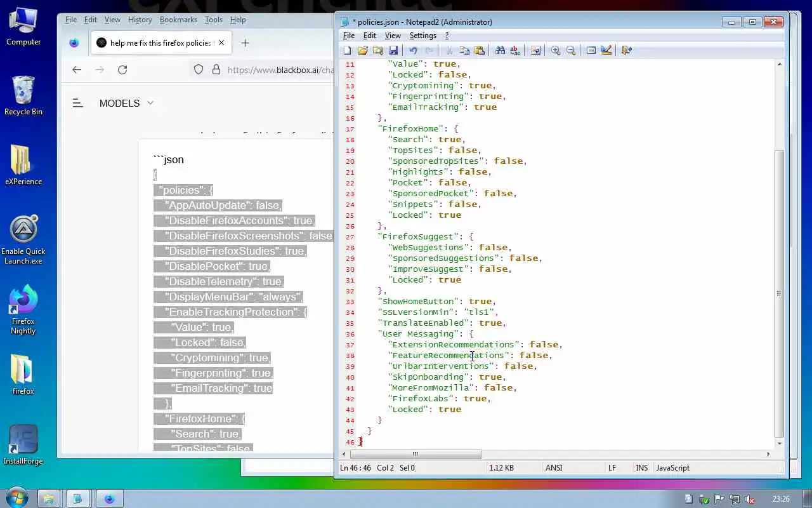Open the Blackbox hamburger sidebar menu

tap(78, 103)
